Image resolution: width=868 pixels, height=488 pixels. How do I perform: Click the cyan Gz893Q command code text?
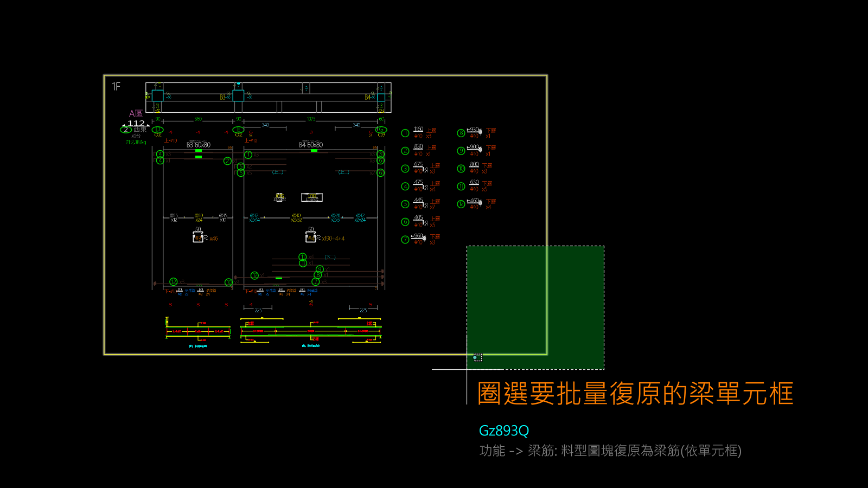504,431
